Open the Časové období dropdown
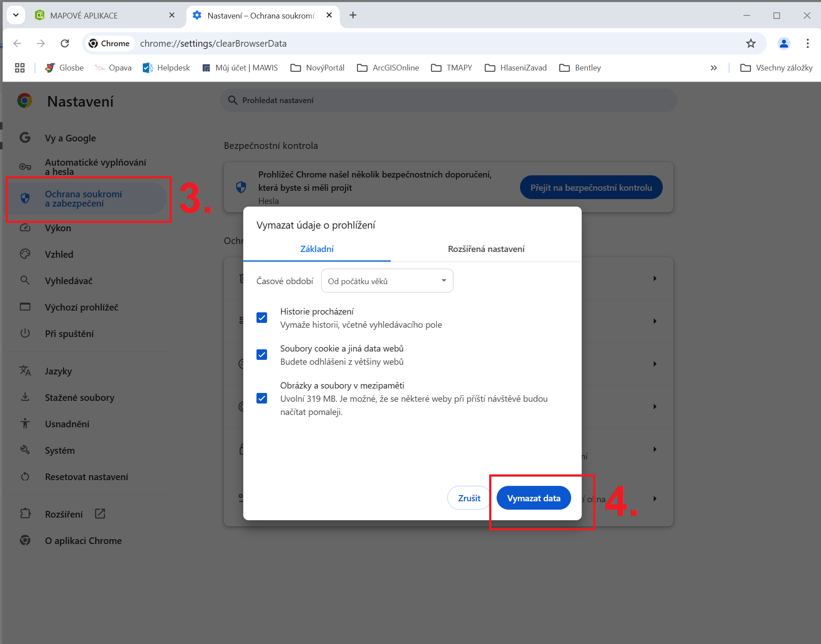Viewport: 821px width, 644px height. tap(387, 280)
